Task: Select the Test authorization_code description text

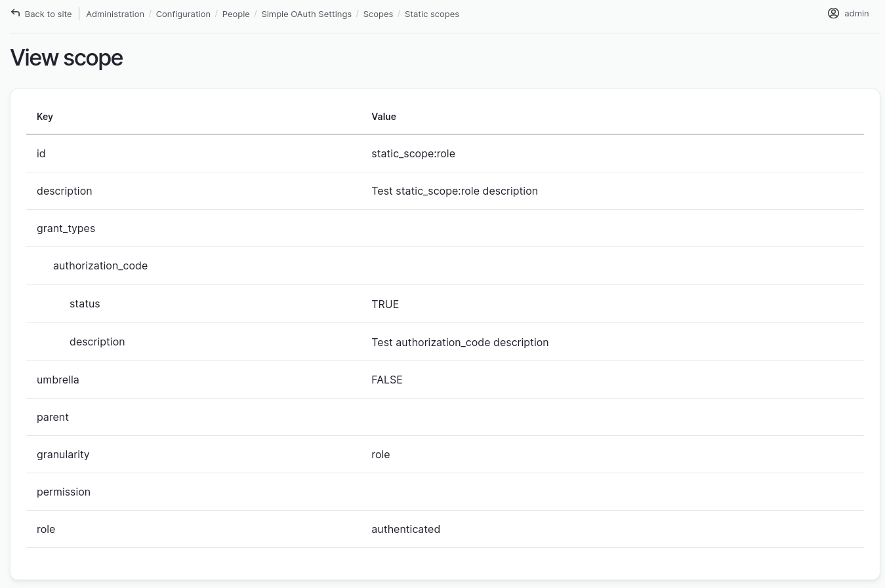Action: click(x=460, y=342)
